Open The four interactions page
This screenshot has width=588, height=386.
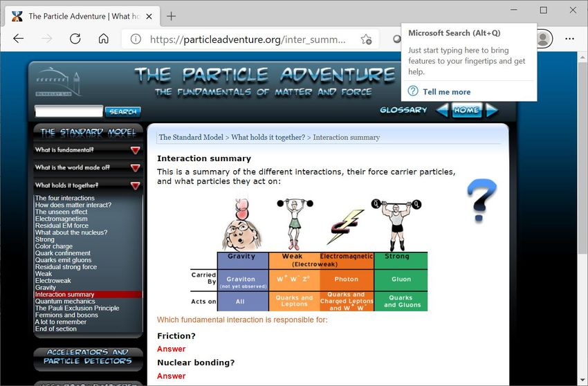click(65, 198)
